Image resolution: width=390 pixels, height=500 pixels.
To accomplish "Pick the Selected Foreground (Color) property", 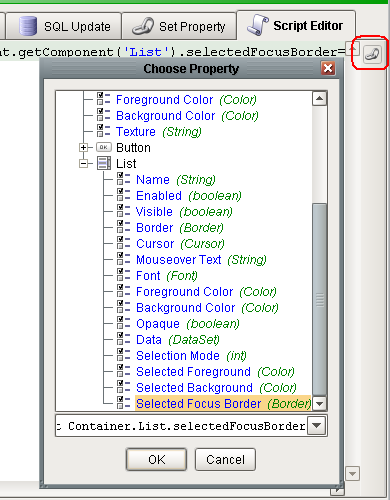I will [215, 372].
